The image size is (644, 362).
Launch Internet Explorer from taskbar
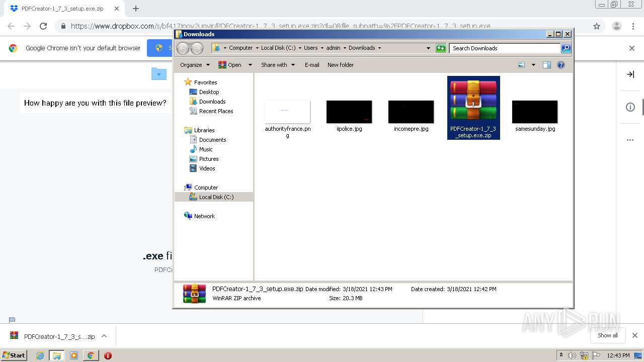coord(40,355)
